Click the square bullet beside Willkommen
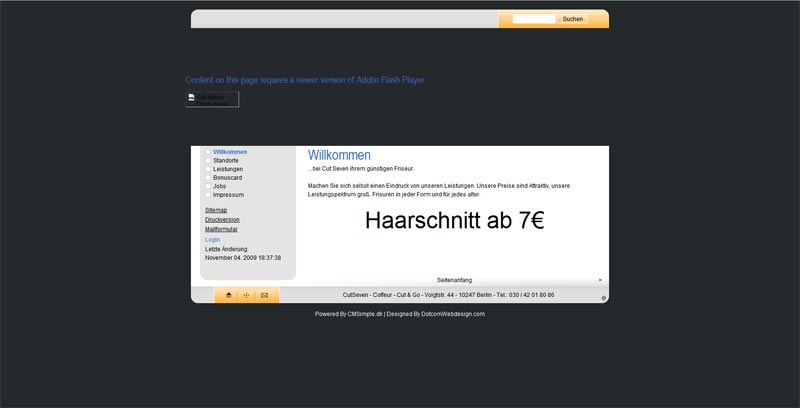The width and height of the screenshot is (800, 408). pos(208,152)
